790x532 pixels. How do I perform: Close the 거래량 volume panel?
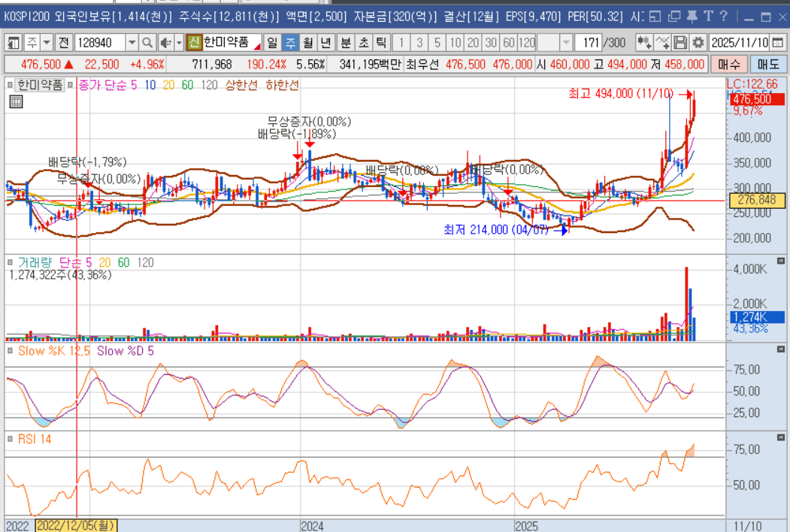[780, 261]
